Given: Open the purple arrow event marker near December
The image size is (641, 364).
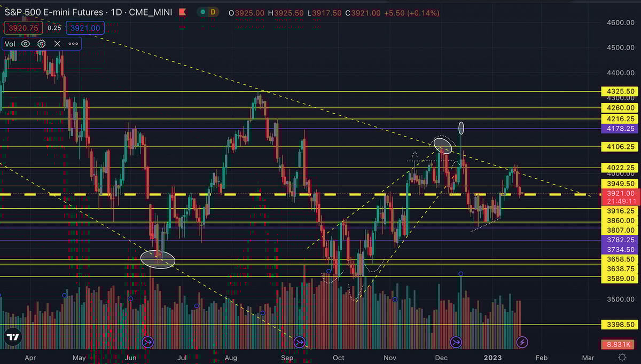Looking at the screenshot, I should 456,342.
